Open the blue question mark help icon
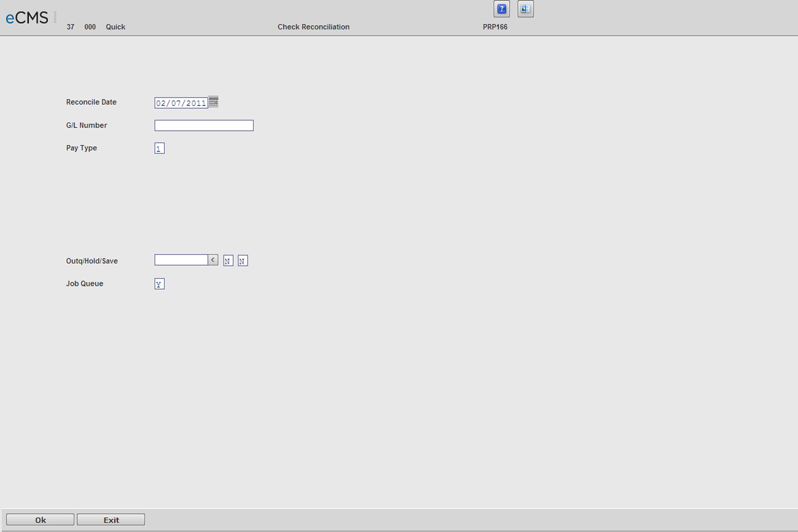The width and height of the screenshot is (798, 532). click(x=501, y=9)
